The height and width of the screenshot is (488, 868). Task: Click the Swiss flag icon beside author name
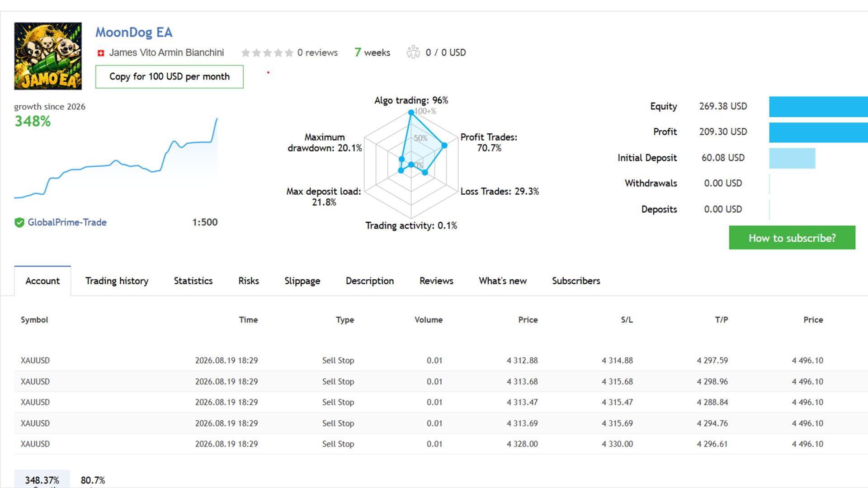pos(101,53)
